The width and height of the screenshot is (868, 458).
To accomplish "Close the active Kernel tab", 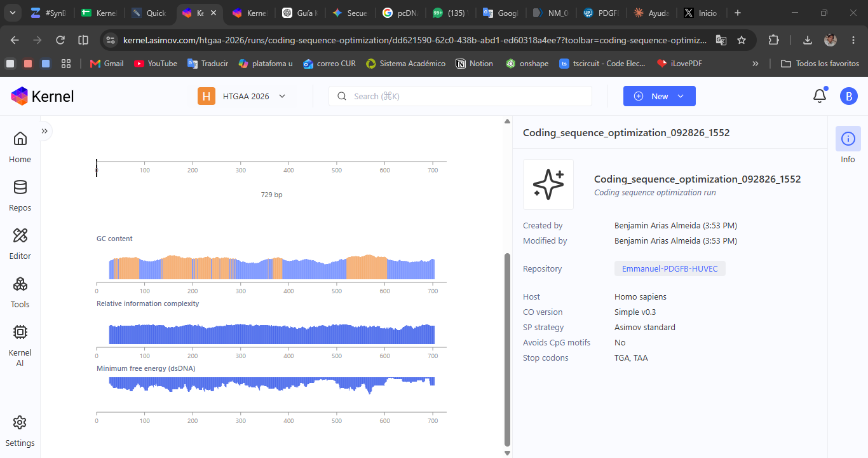I will click(214, 13).
